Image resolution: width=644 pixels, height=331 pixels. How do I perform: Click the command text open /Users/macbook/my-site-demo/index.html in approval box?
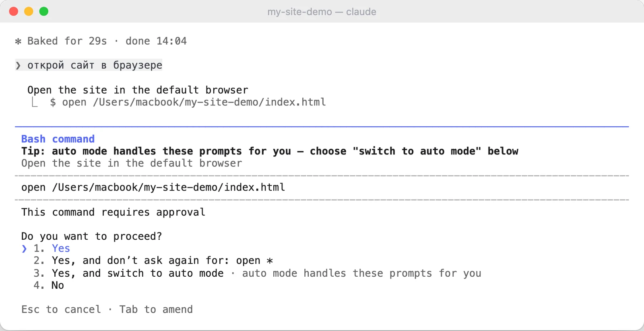[x=153, y=187]
